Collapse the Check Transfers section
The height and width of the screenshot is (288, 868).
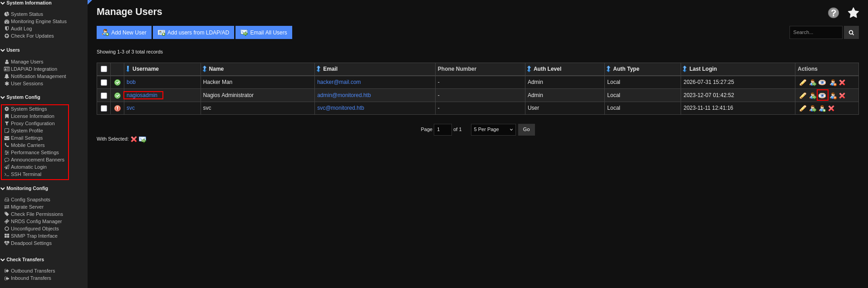click(x=22, y=259)
